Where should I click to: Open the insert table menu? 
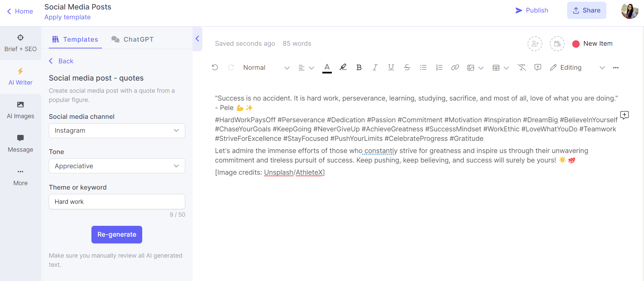[x=501, y=68]
